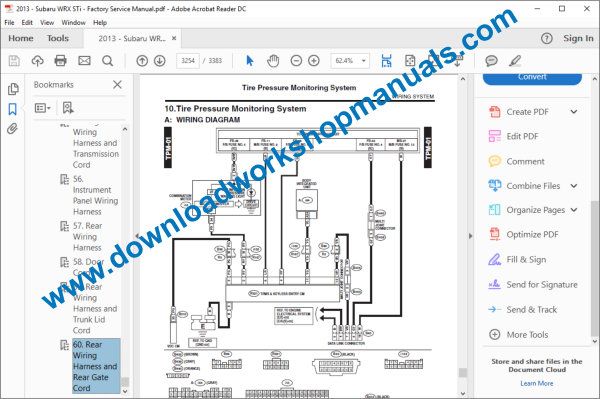Screen dimensions: 600x399
Task: Toggle the Bookmarks panel icon
Action: pos(13,109)
